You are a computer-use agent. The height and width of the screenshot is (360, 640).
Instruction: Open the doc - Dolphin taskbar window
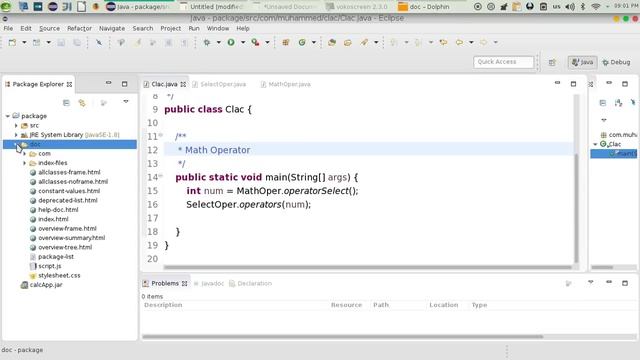[424, 7]
